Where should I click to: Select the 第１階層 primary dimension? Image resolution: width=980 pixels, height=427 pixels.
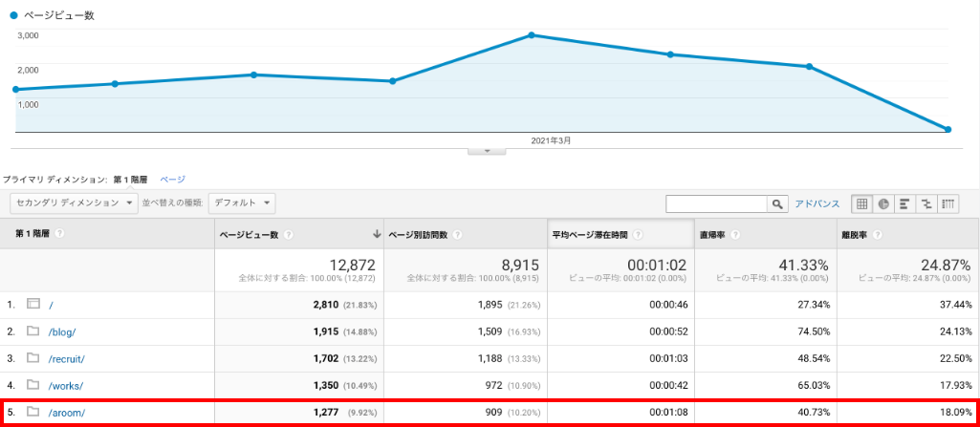pos(131,179)
